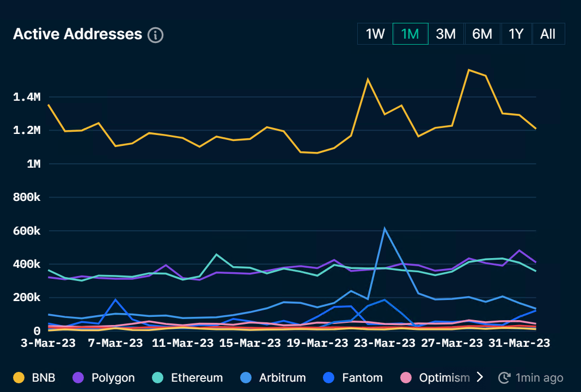This screenshot has width=581, height=392.
Task: Click the active 1M range tab
Action: pyautogui.click(x=410, y=34)
